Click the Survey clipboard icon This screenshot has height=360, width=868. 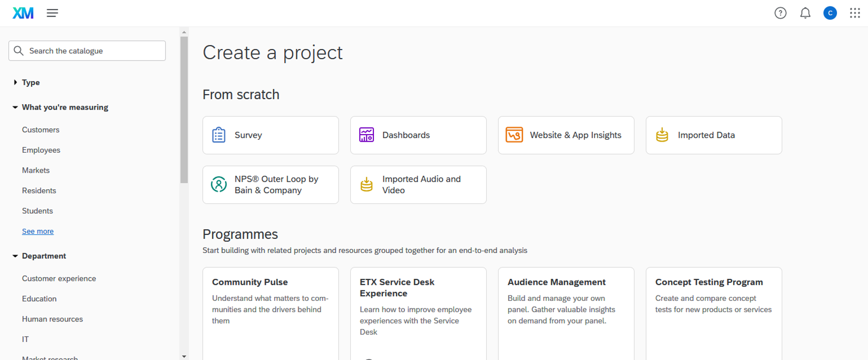pos(219,135)
